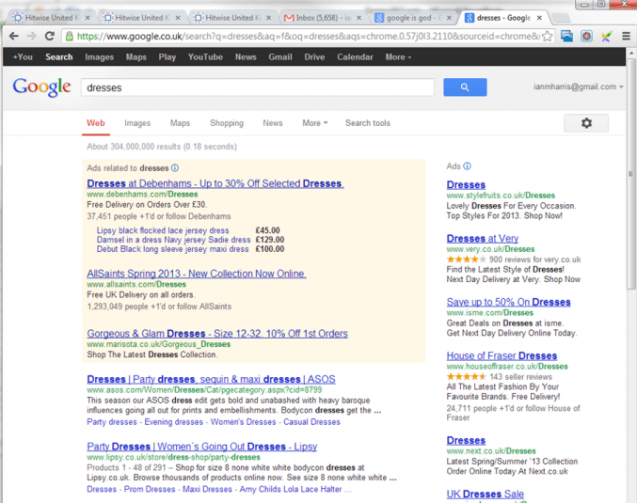
Task: Click the red round extension icon
Action: [586, 36]
